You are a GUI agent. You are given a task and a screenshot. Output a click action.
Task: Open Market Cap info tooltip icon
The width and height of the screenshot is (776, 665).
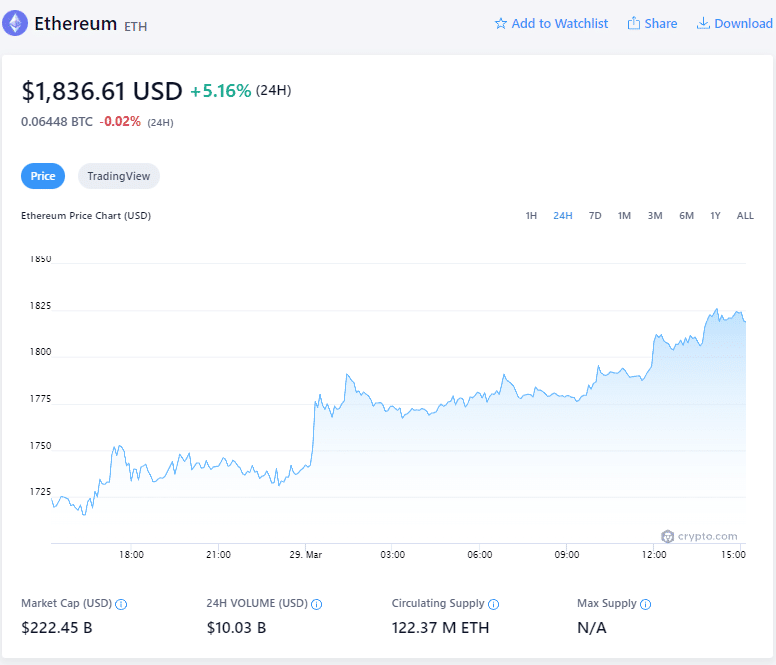121,604
